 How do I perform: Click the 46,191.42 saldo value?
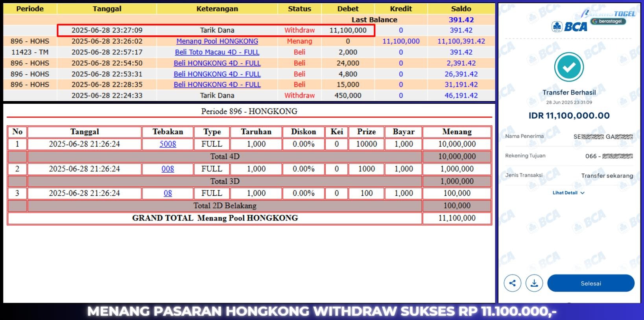click(461, 96)
